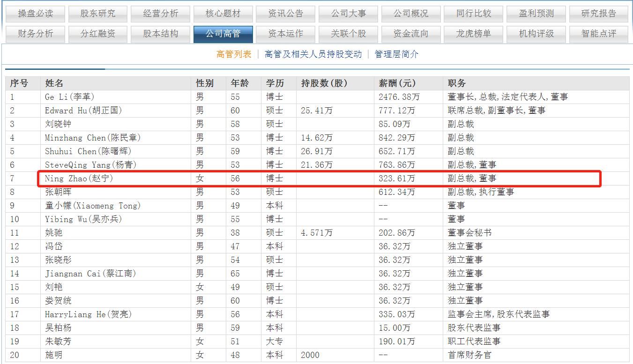Viewport: 633px width, 364px height.
Task: Switch to 公司大事 events page
Action: pyautogui.click(x=349, y=13)
